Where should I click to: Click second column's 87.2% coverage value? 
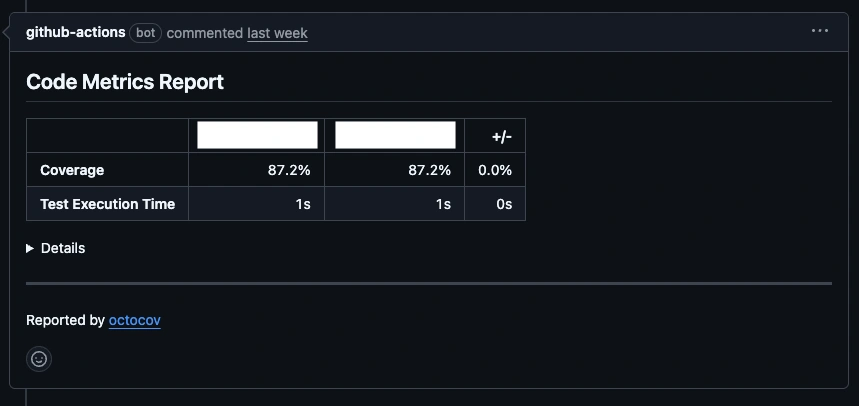(429, 170)
